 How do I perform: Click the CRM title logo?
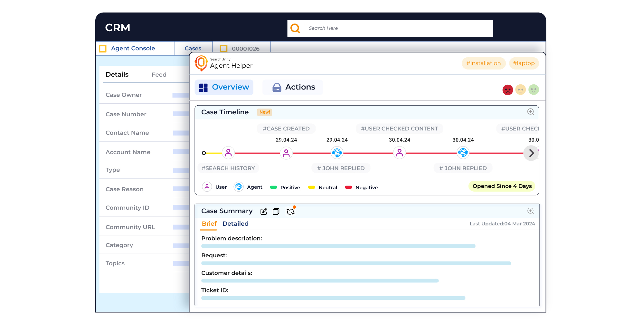118,28
